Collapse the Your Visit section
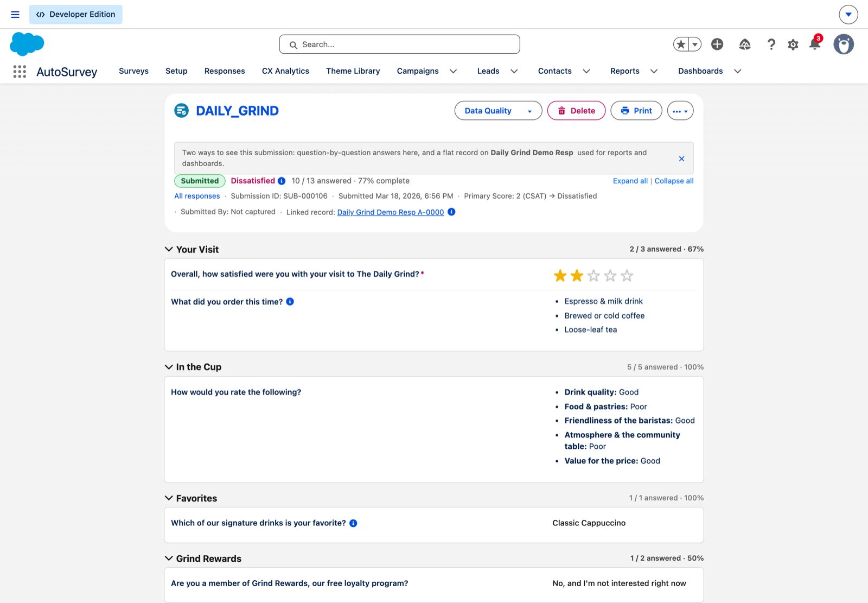Viewport: 868px width, 603px height. [x=169, y=249]
